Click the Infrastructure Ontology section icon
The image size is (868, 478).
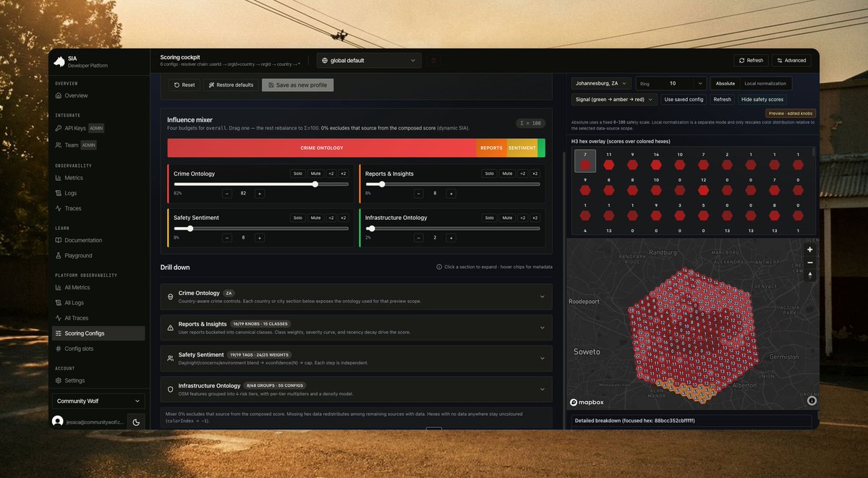171,389
